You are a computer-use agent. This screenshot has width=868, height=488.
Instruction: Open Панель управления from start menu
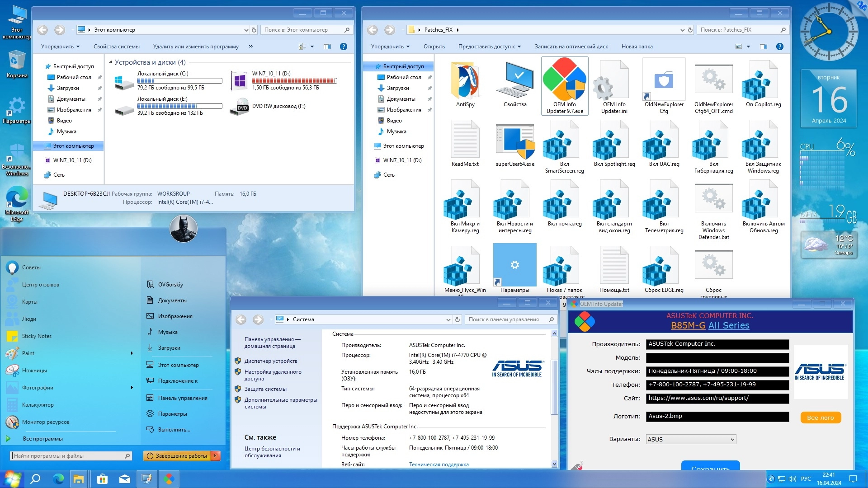[182, 398]
